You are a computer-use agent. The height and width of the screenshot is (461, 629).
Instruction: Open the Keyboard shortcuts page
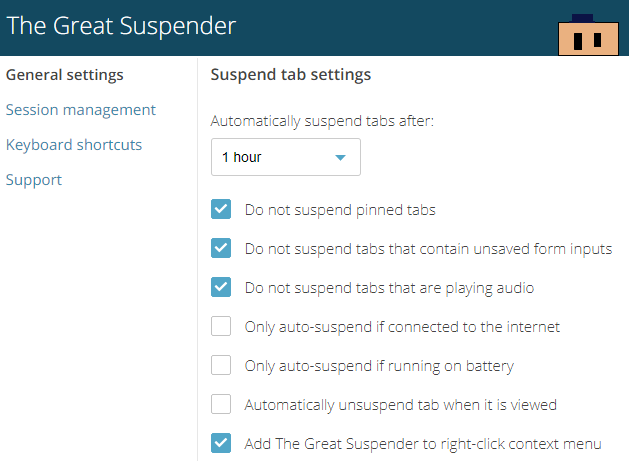pyautogui.click(x=74, y=145)
